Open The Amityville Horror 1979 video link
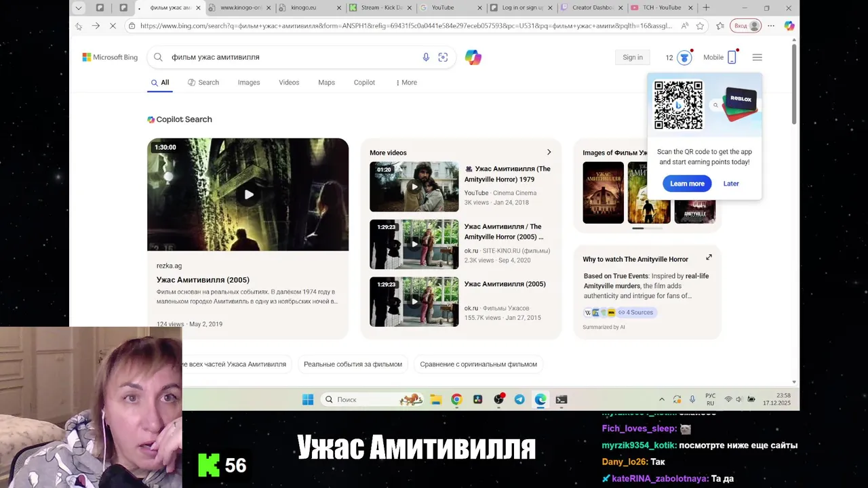The width and height of the screenshot is (868, 488). click(507, 174)
